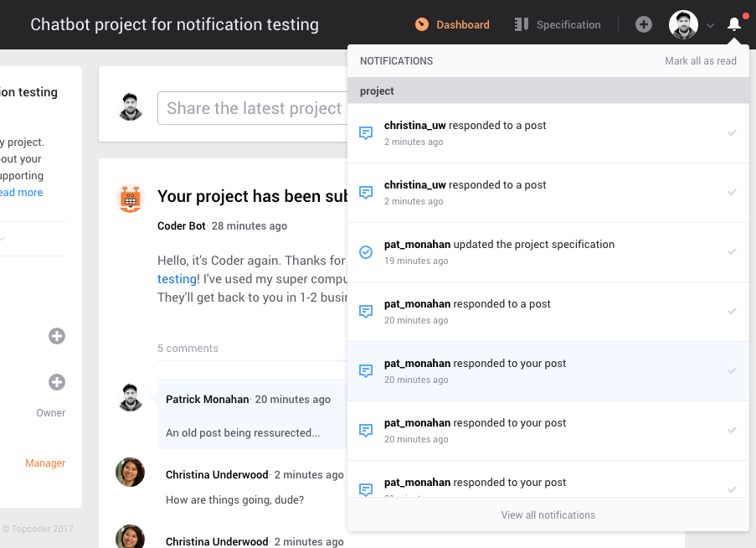756x548 pixels.
Task: Expand the user profile dropdown chevron
Action: click(x=710, y=25)
